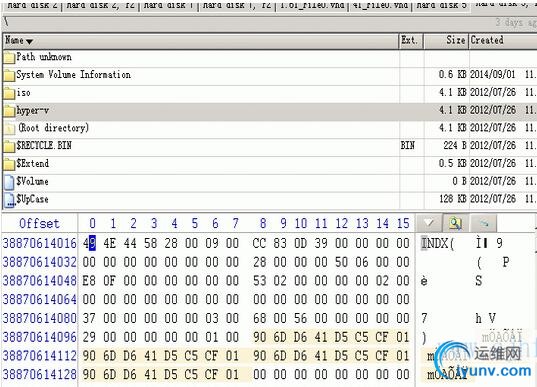Click the Name column header

click(x=200, y=41)
